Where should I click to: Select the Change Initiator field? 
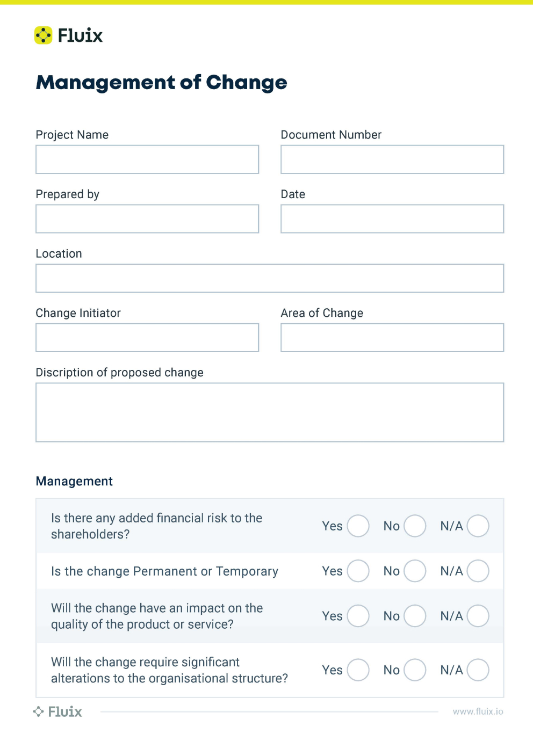pos(147,338)
